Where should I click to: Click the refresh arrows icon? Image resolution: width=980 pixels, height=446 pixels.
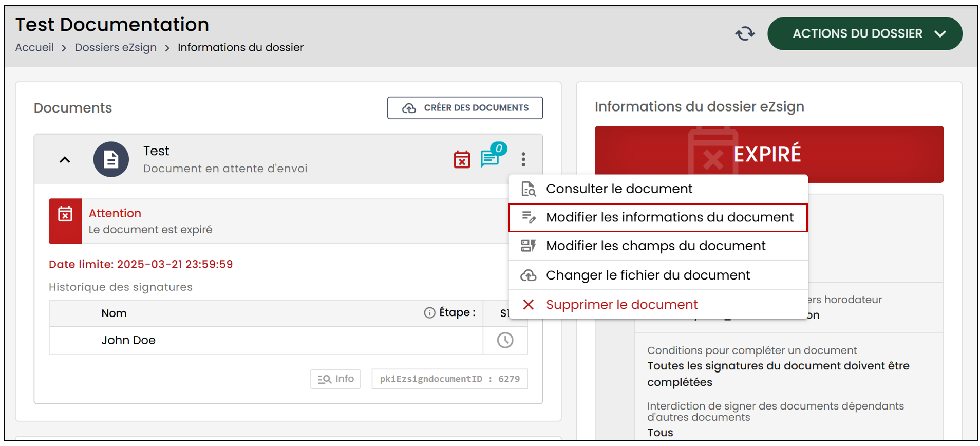(x=745, y=34)
